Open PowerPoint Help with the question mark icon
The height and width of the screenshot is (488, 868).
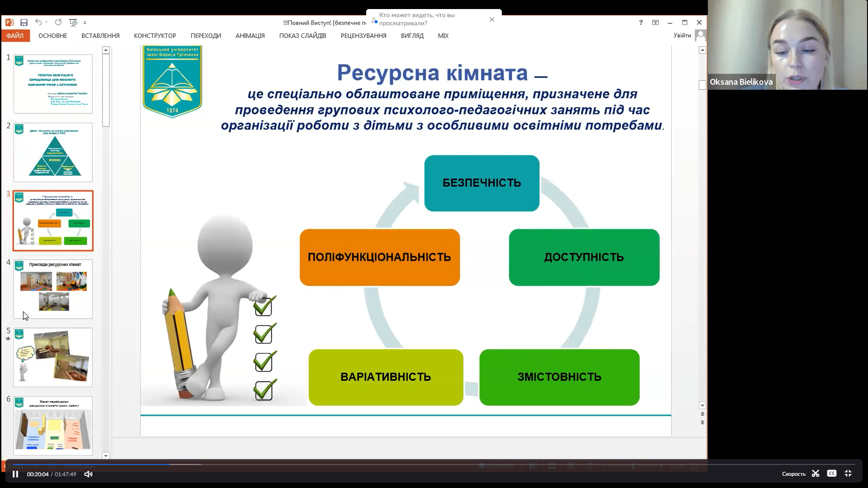tap(640, 22)
